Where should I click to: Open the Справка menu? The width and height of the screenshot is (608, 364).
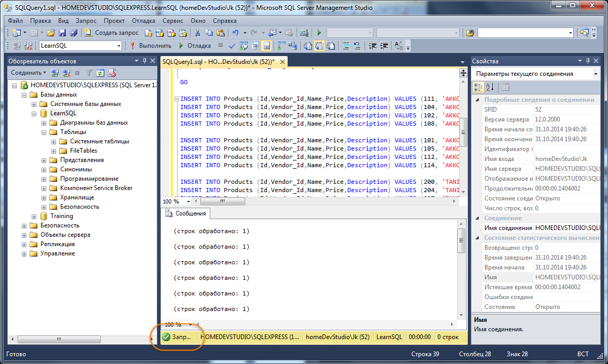pos(224,21)
